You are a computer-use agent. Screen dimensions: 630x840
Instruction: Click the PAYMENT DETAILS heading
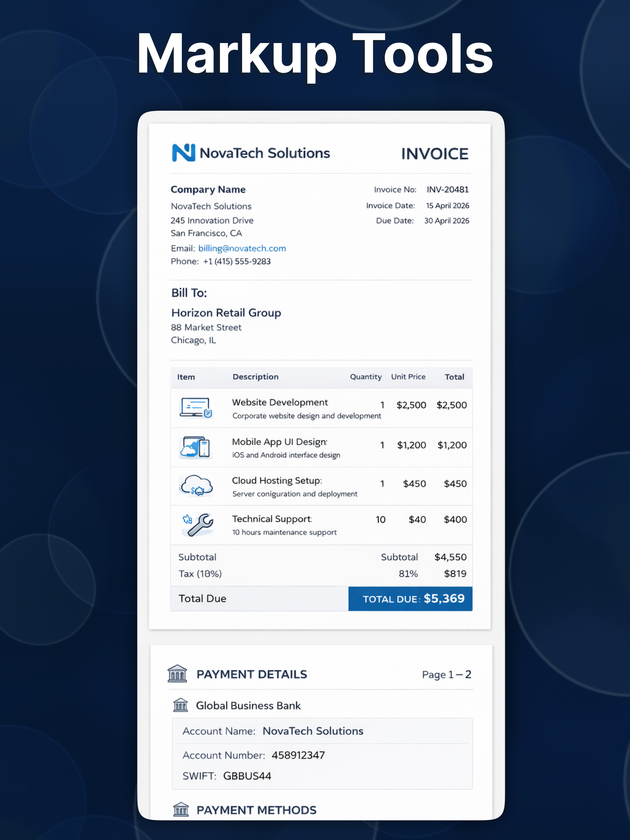tap(252, 675)
